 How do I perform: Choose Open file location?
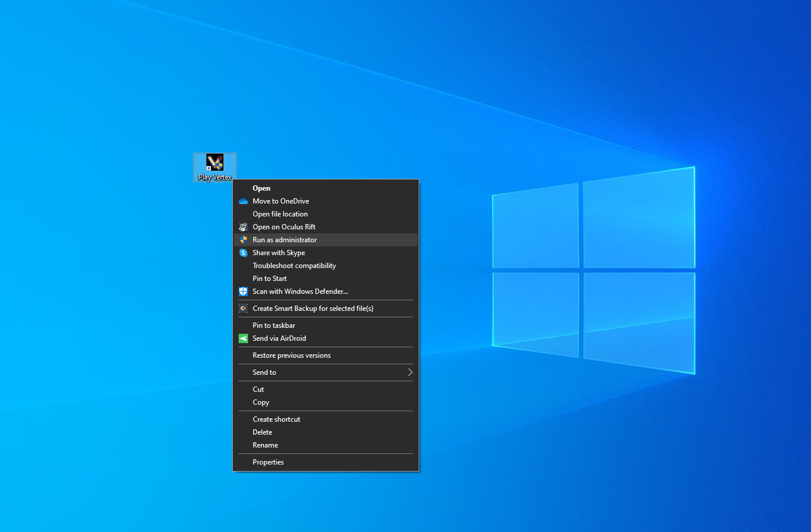click(x=280, y=214)
